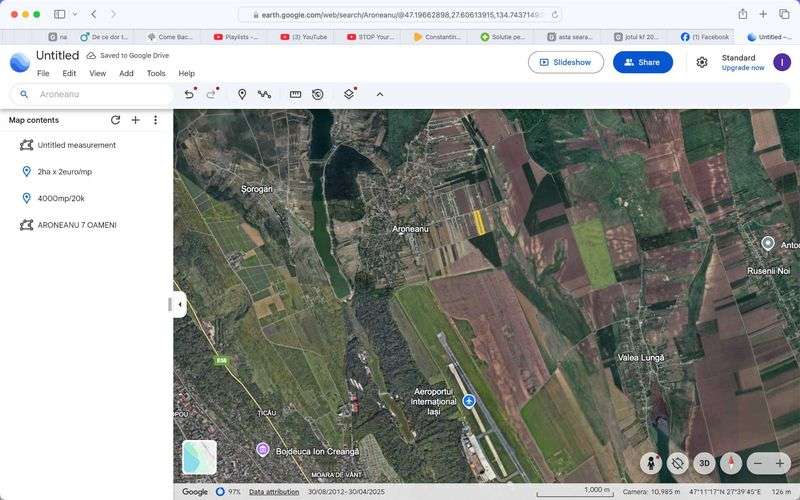Click the E58 road shield
The width and height of the screenshot is (800, 500).
point(221,361)
